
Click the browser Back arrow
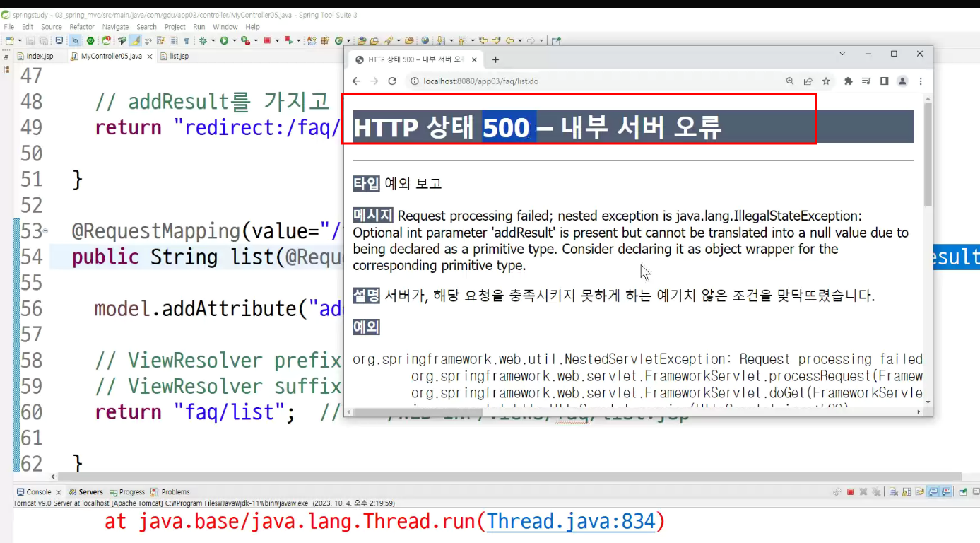point(356,81)
